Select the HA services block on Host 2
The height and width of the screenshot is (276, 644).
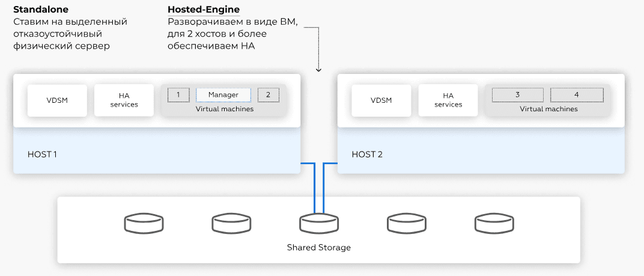coord(448,100)
